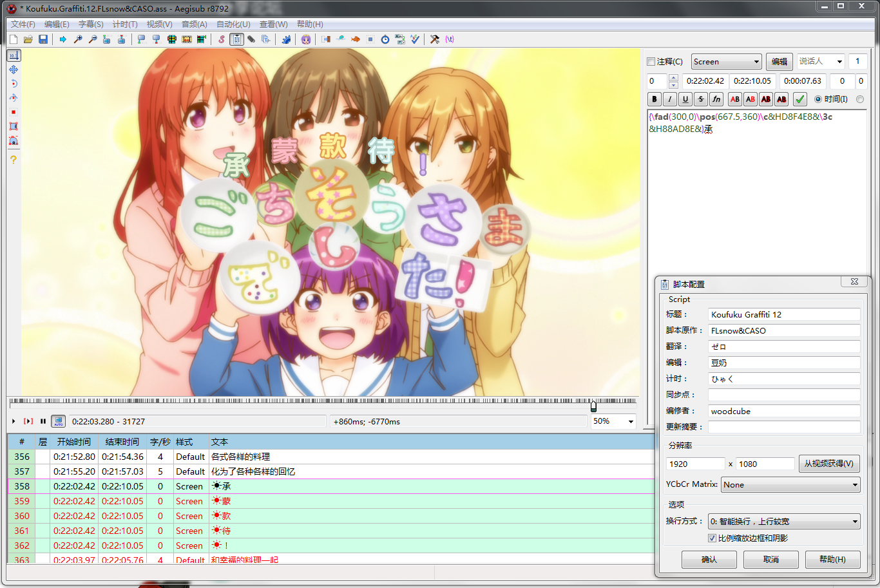Image resolution: width=880 pixels, height=588 pixels.
Task: Apply bold with the B button
Action: (655, 99)
